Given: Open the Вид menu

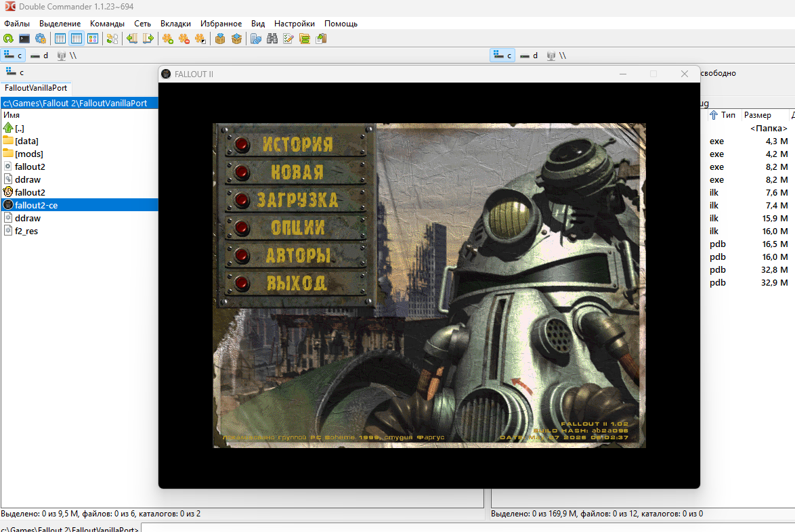Looking at the screenshot, I should click(x=257, y=23).
